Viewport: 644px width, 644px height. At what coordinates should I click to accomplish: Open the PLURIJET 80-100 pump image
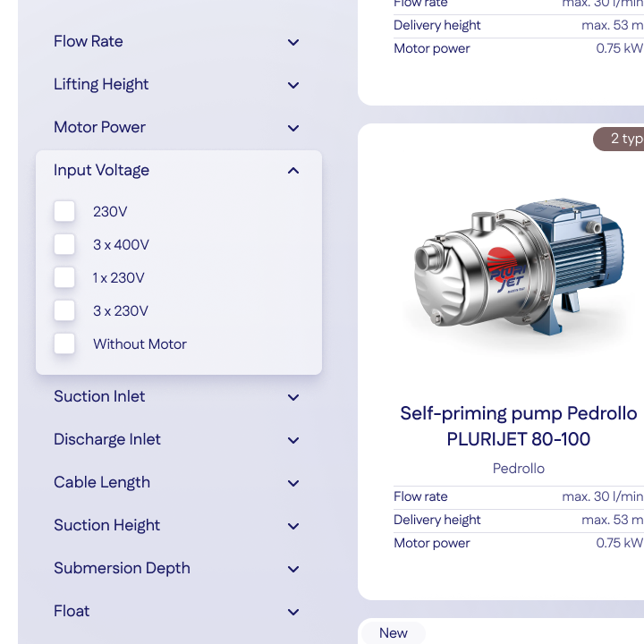pos(518,267)
